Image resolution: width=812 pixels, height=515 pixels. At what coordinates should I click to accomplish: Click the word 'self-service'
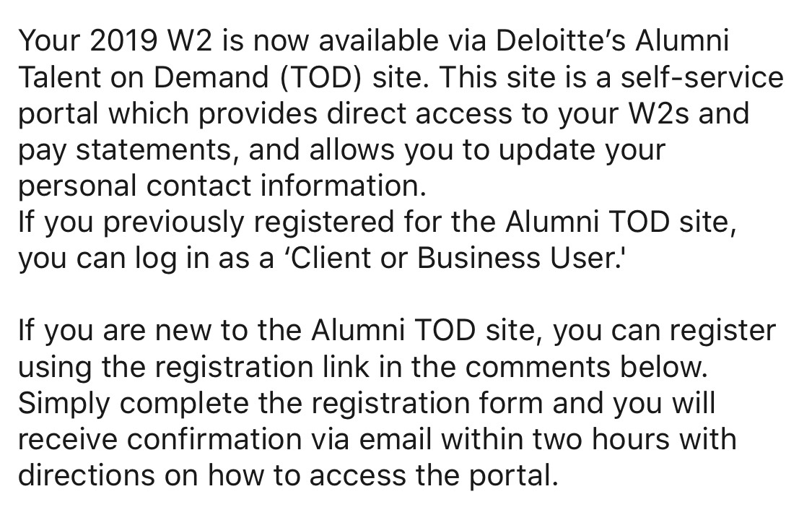(702, 77)
